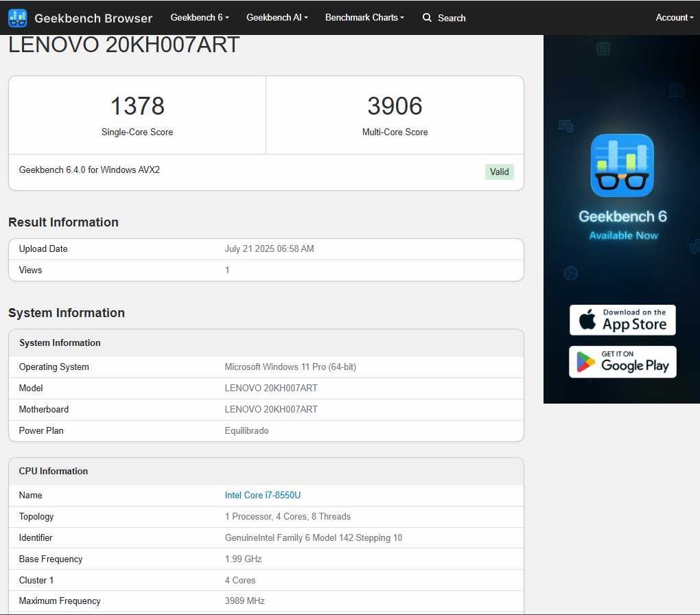Click Maximum Frequency value '3989 MHz'
The width and height of the screenshot is (700, 615).
point(244,601)
